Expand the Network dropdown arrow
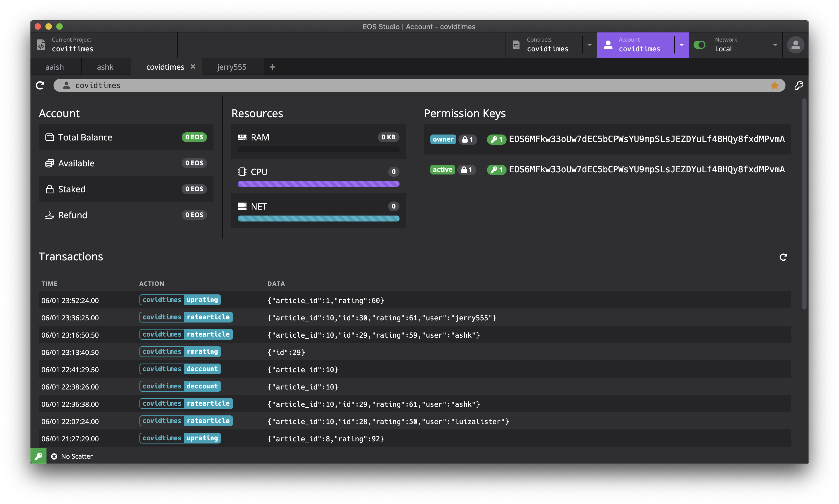The width and height of the screenshot is (839, 504). 775,45
